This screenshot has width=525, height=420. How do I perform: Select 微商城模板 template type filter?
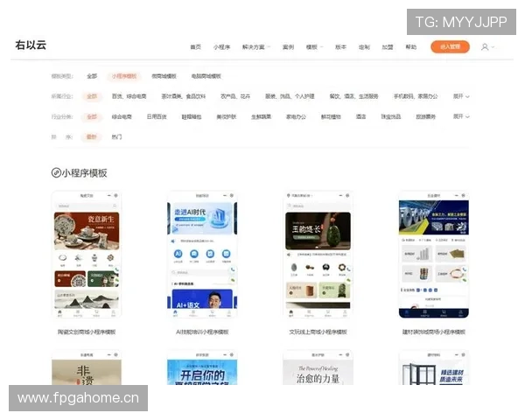(x=164, y=76)
